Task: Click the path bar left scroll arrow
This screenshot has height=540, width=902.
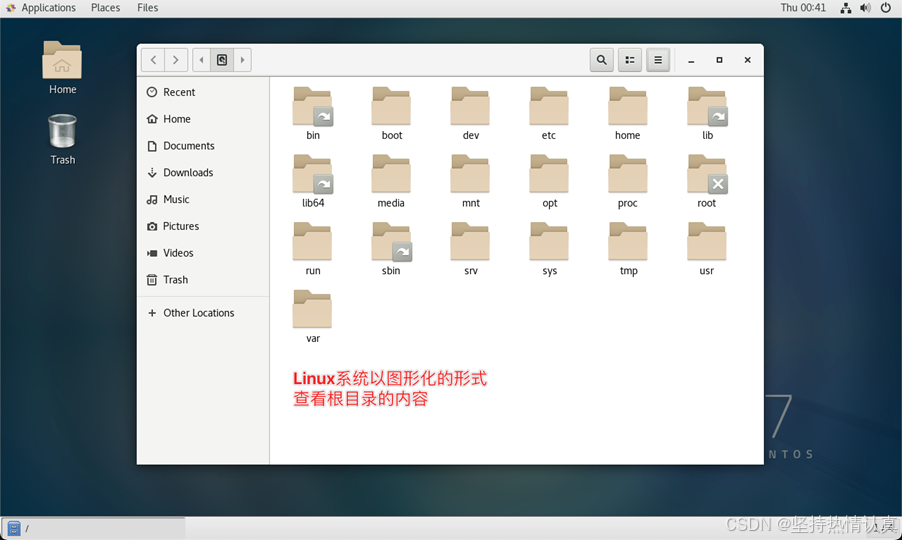Action: 201,60
